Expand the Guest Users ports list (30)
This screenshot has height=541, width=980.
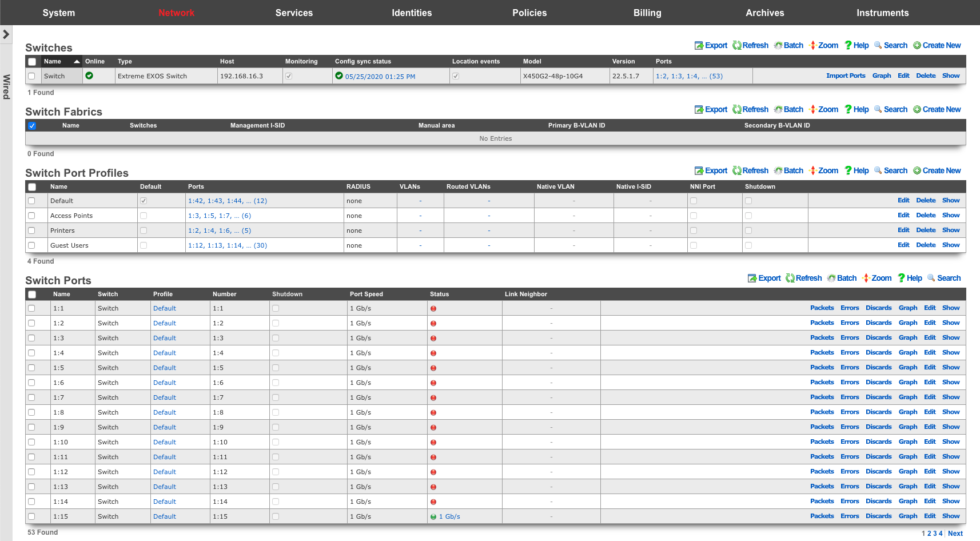pos(260,246)
